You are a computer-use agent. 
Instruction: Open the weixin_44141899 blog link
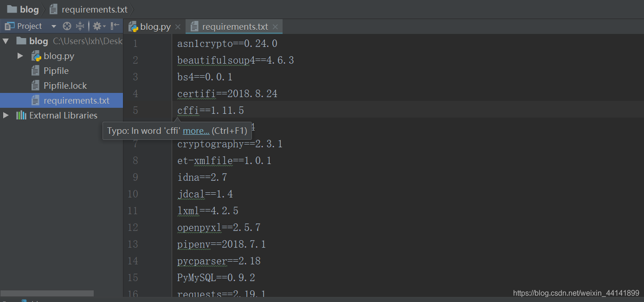575,293
